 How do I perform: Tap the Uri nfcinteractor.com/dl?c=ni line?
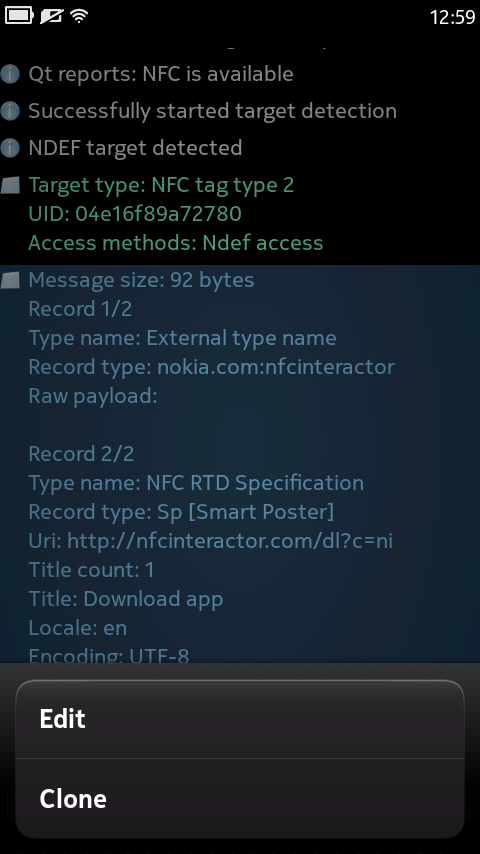(211, 541)
